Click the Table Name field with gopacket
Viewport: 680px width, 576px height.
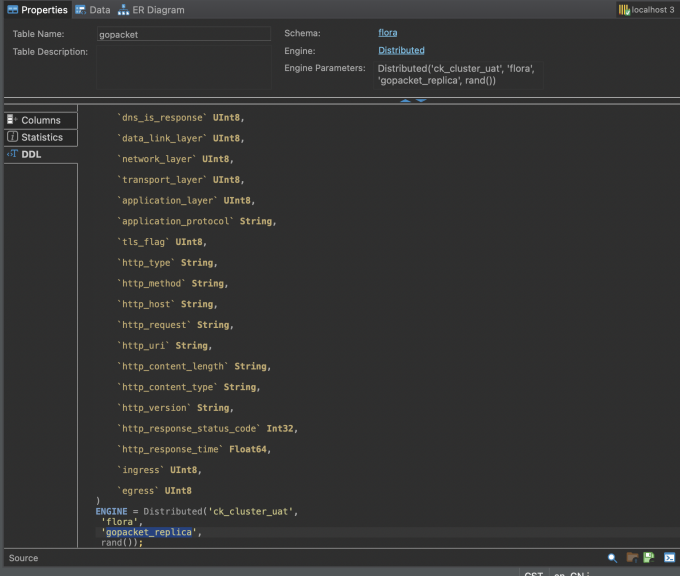(184, 34)
